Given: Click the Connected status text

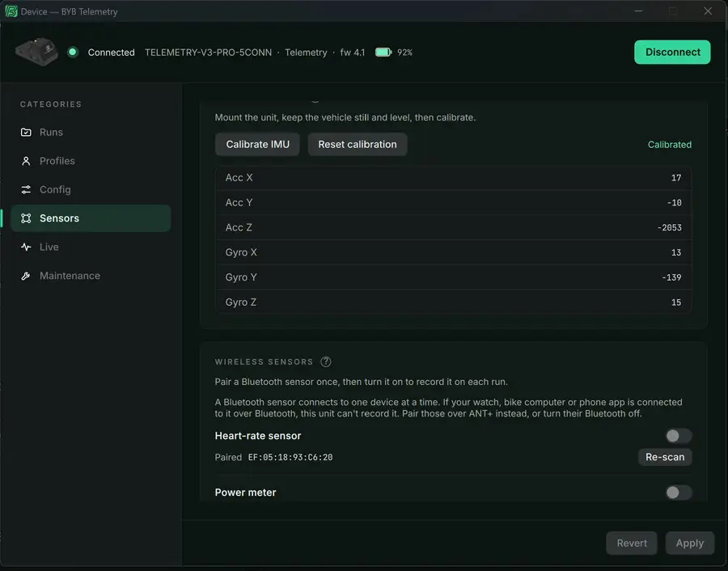Looking at the screenshot, I should 112,53.
